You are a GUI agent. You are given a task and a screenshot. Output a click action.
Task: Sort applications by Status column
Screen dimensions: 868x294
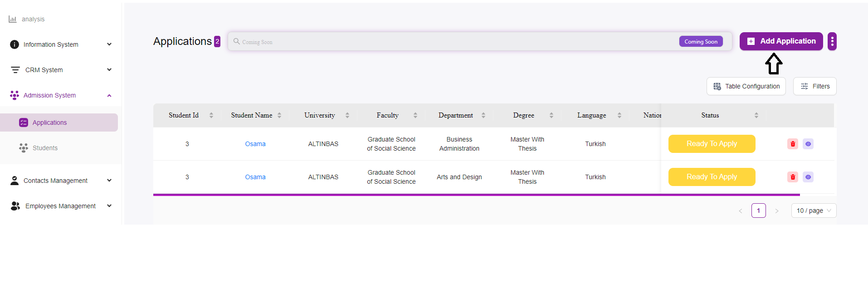click(756, 115)
